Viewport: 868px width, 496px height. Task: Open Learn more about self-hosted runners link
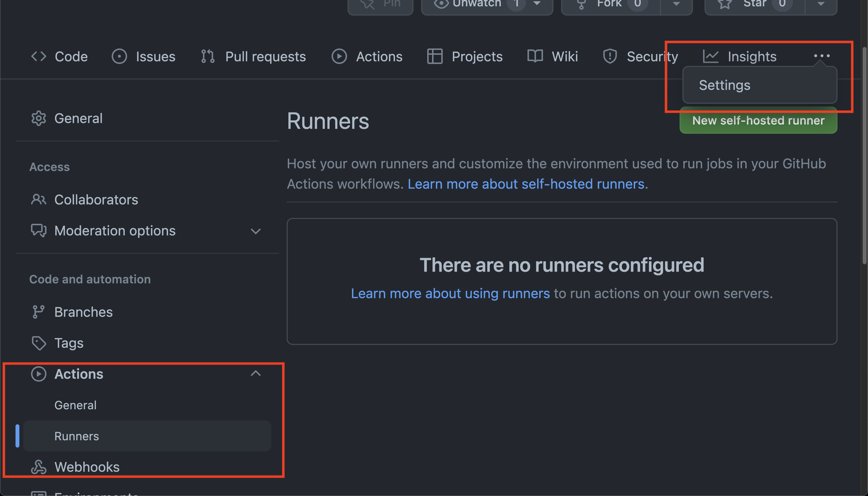(x=526, y=184)
